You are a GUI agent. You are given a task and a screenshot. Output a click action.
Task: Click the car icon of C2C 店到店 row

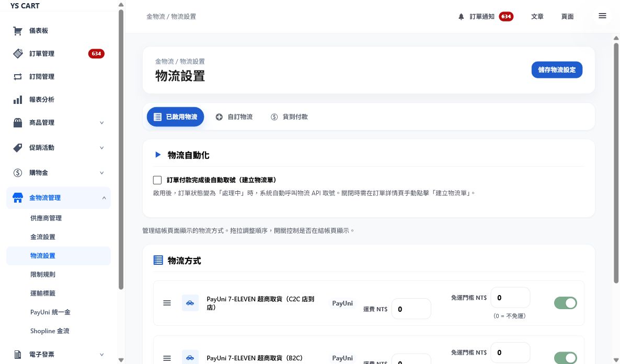[190, 303]
